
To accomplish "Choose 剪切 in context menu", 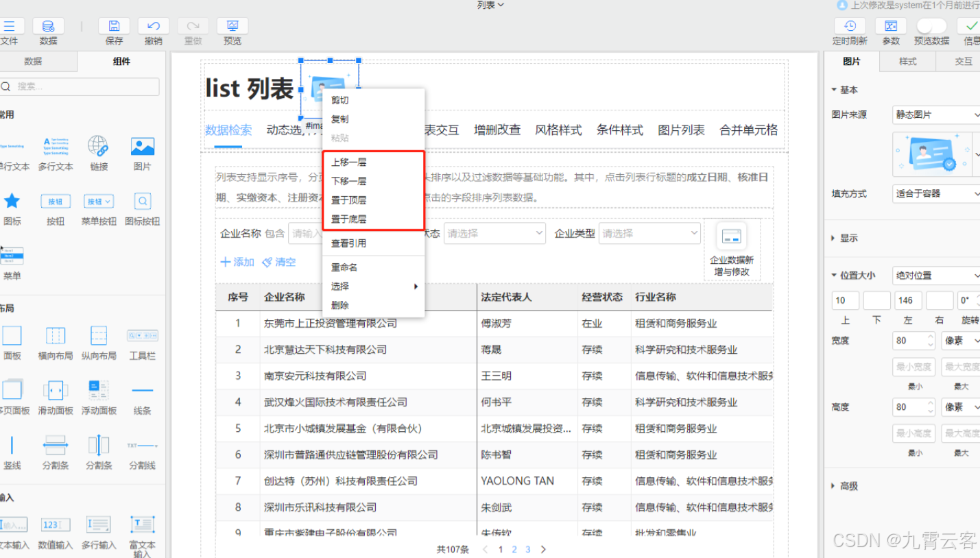I will click(x=373, y=100).
